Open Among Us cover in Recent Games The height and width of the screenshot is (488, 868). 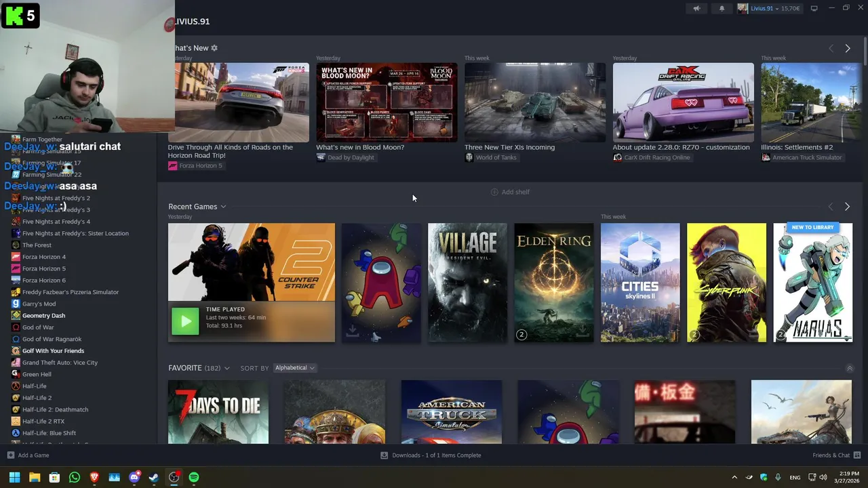tap(381, 283)
